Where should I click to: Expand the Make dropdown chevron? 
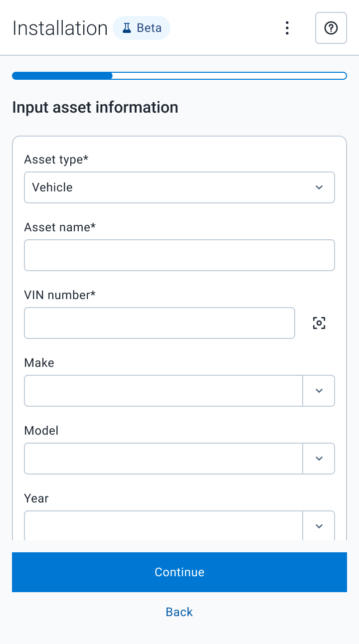(319, 391)
